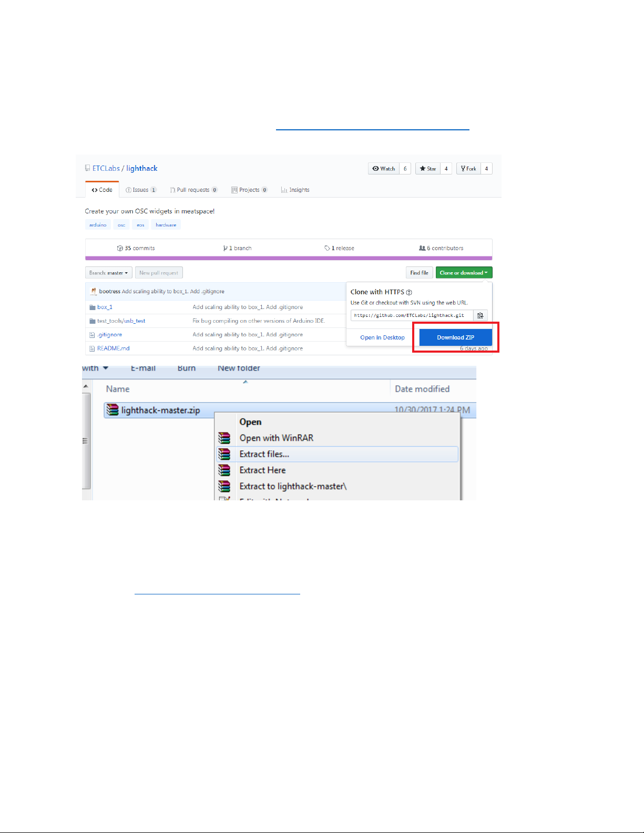The height and width of the screenshot is (833, 644).
Task: Click the tag icon next to 1 release
Action: coord(327,249)
